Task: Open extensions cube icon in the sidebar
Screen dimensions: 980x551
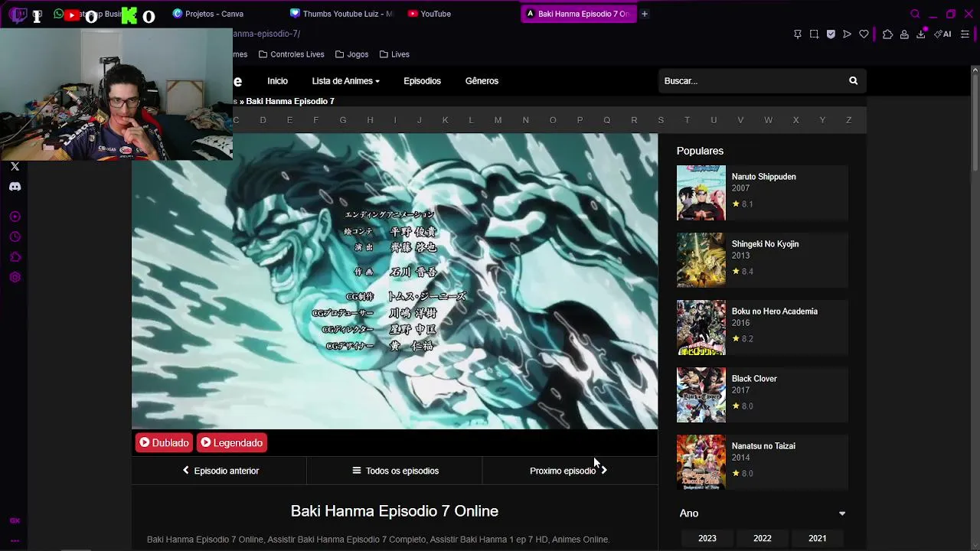Action: 15,257
